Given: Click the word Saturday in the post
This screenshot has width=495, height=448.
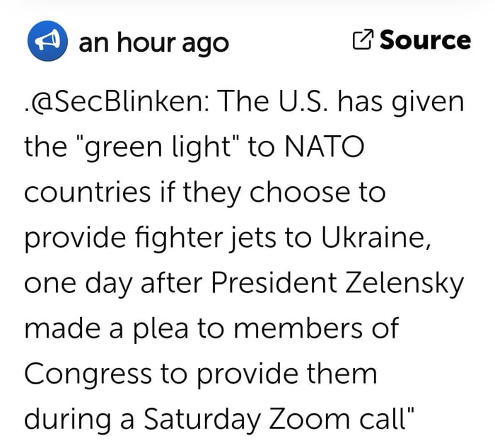Looking at the screenshot, I should 203,418.
